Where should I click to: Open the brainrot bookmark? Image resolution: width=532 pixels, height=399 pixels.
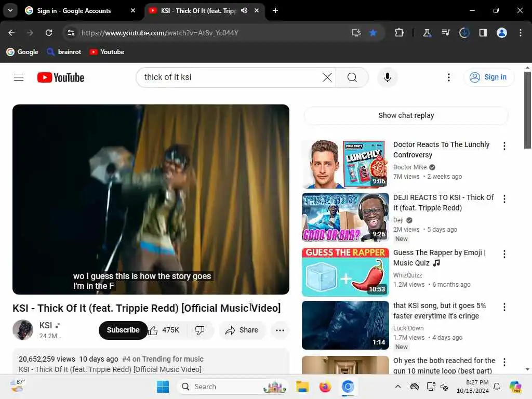(x=64, y=52)
